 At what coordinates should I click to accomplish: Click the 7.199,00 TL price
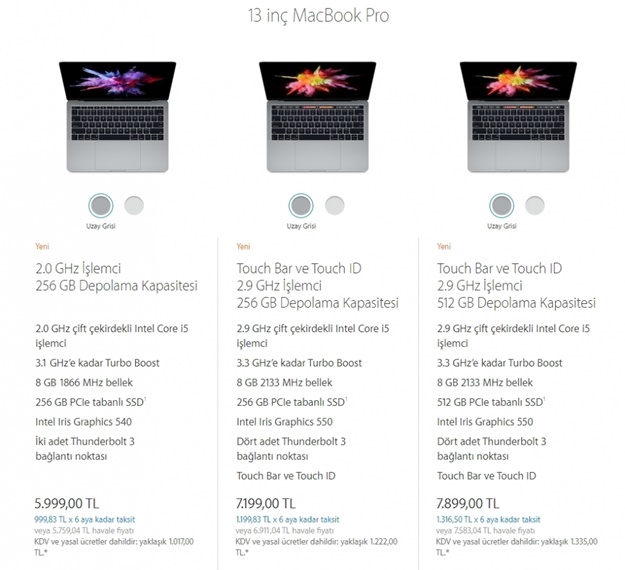pos(265,503)
